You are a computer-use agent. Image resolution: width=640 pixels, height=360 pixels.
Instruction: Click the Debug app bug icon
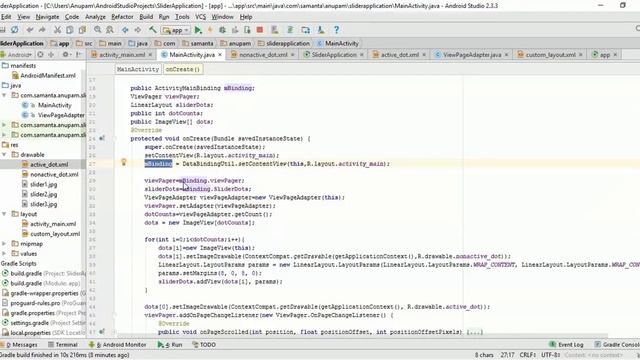(x=222, y=30)
